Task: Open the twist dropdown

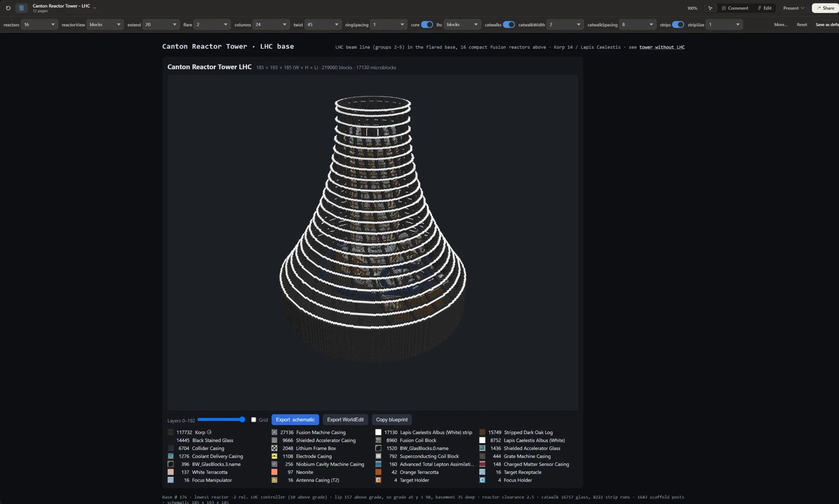Action: click(323, 25)
